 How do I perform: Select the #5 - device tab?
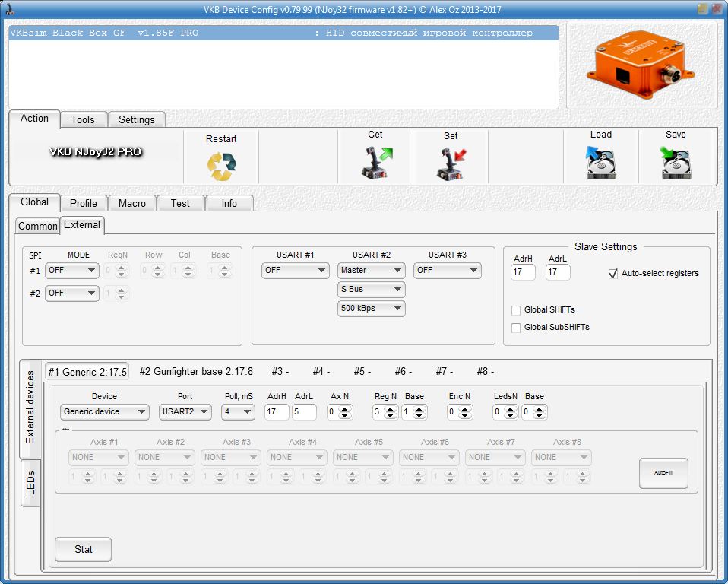coord(362,371)
